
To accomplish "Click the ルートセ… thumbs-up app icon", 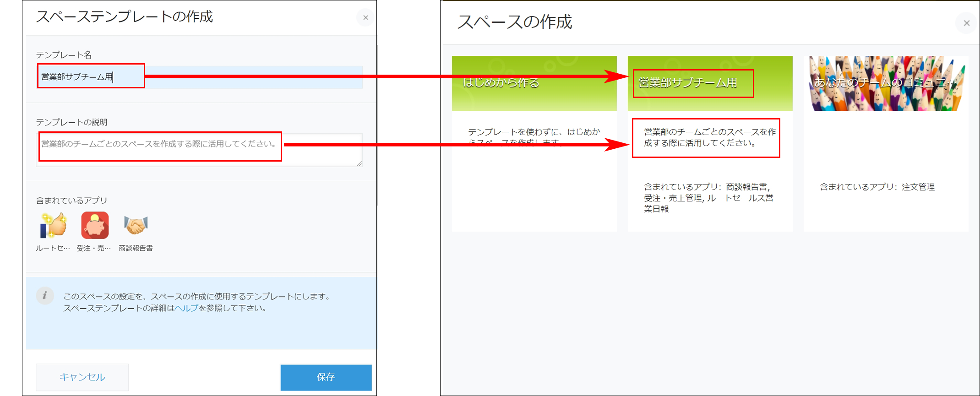I will pos(53,225).
